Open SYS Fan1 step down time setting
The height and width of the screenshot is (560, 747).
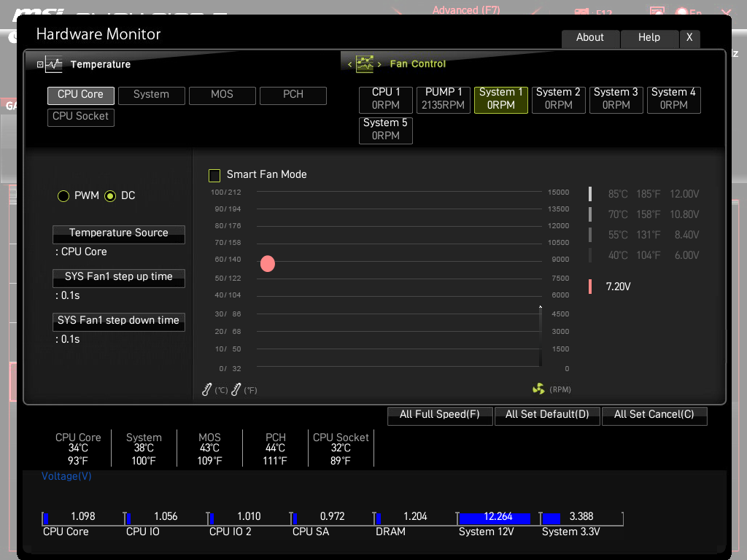[x=119, y=322]
